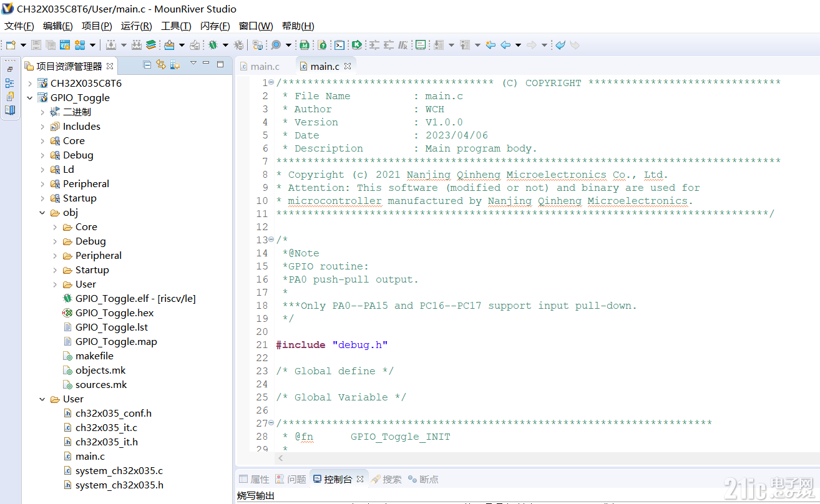
Task: Select makefile in obj folder
Action: click(x=94, y=356)
